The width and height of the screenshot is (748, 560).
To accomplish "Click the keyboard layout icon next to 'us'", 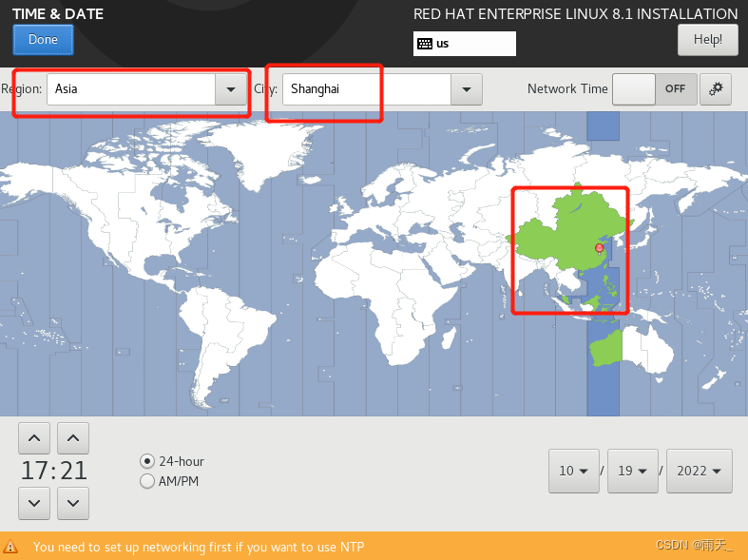I will pos(425,44).
